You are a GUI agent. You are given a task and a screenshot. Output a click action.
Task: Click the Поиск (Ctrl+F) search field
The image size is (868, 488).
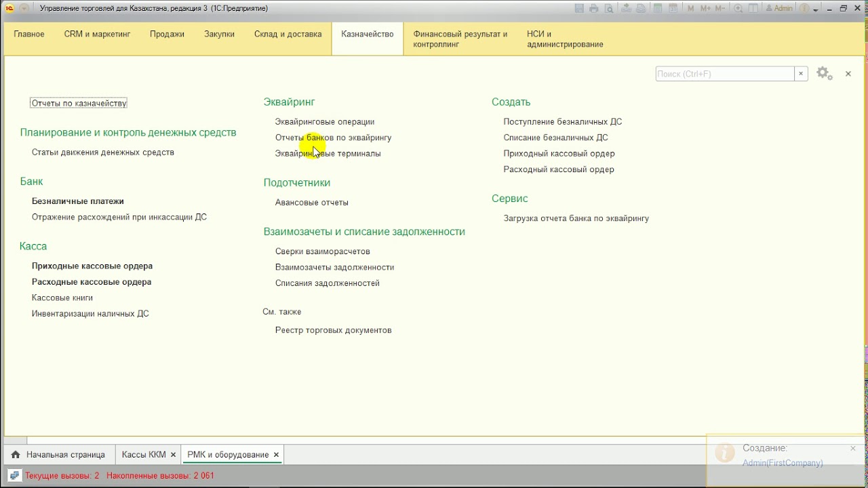click(725, 74)
